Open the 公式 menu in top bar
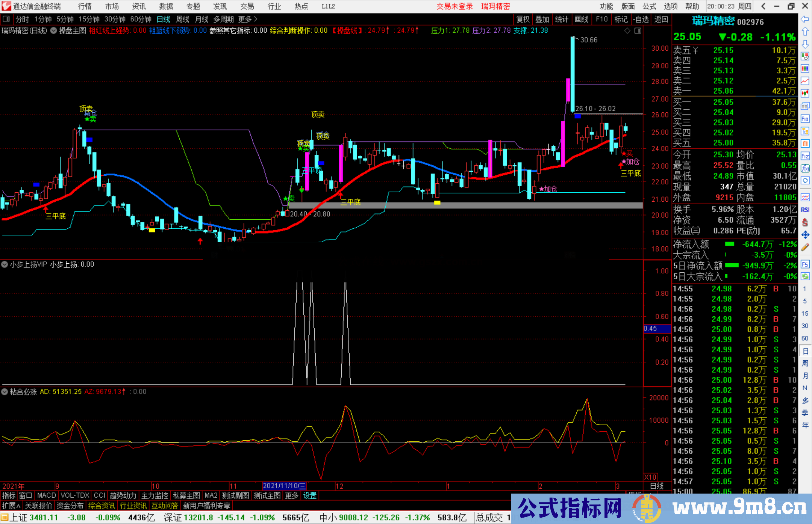The height and width of the screenshot is (524, 812). click(649, 6)
